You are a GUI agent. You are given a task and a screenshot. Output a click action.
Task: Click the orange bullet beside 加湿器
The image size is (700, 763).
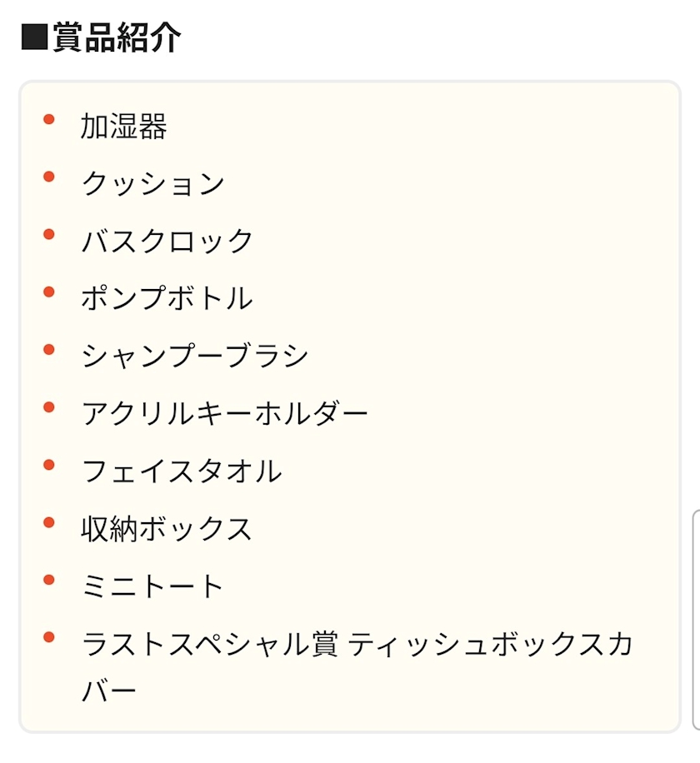coord(48,119)
